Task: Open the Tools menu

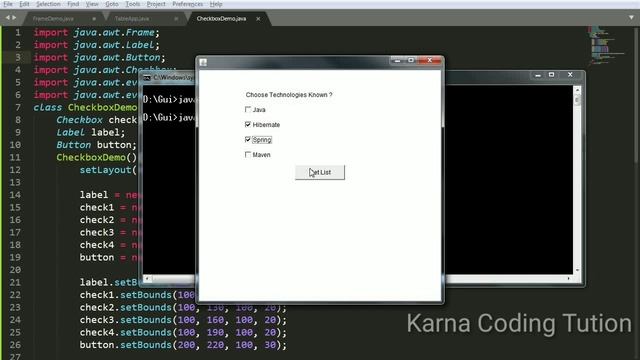Action: pos(132,4)
